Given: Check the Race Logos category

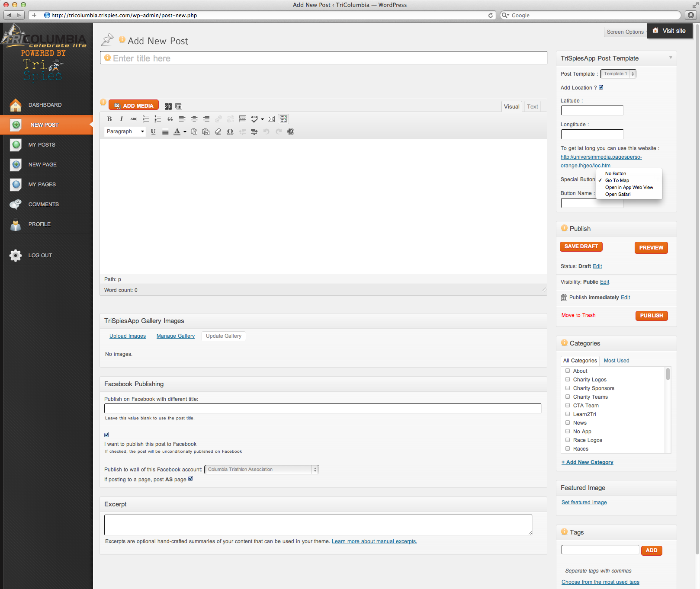Looking at the screenshot, I should pos(568,440).
